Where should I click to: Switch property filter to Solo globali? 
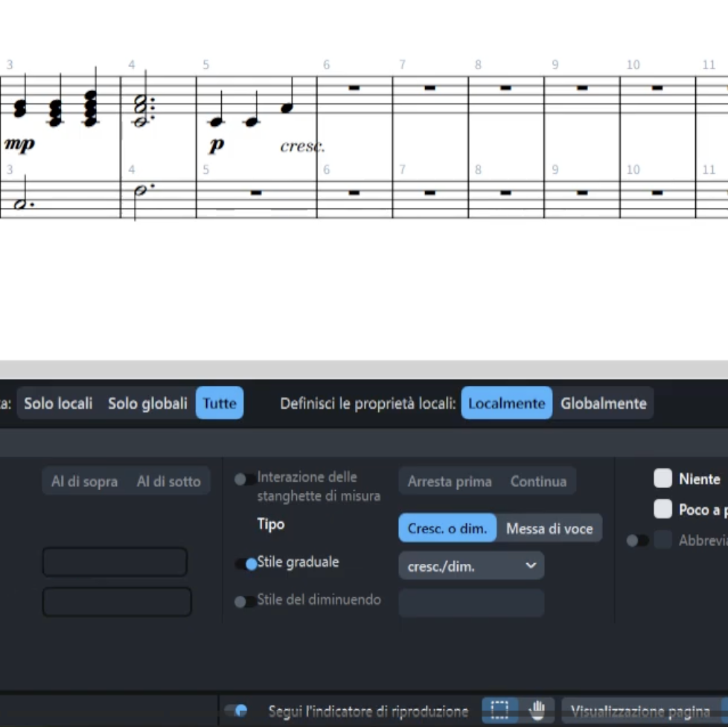click(x=147, y=403)
